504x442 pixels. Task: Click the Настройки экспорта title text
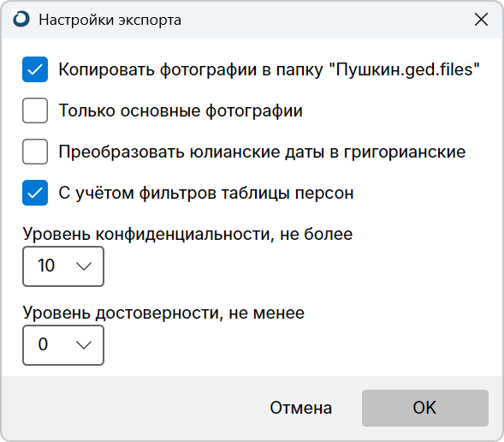[110, 21]
